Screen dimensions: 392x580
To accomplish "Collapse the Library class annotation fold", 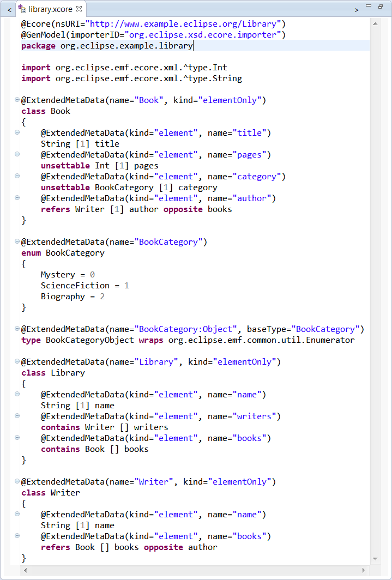I will pos(17,362).
